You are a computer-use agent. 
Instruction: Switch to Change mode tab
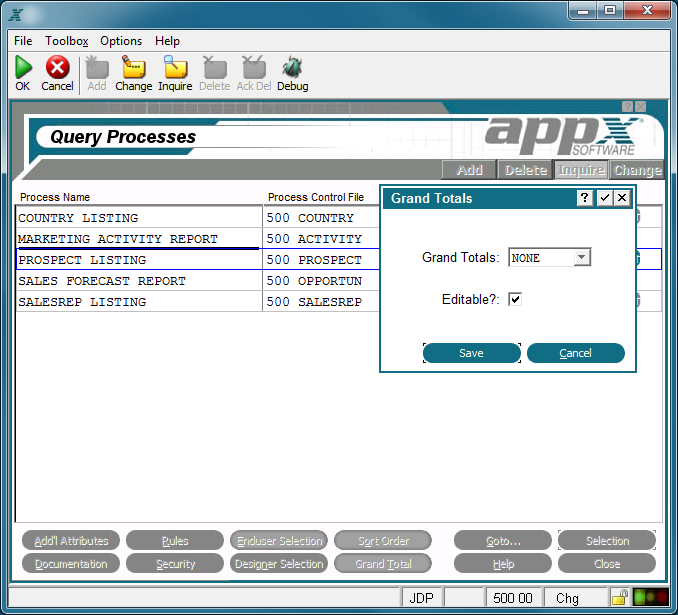(x=636, y=170)
